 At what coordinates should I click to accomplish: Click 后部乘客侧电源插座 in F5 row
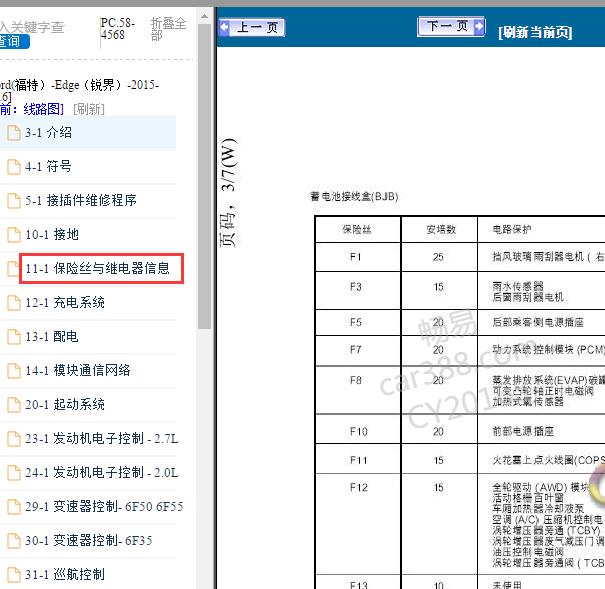tap(538, 322)
